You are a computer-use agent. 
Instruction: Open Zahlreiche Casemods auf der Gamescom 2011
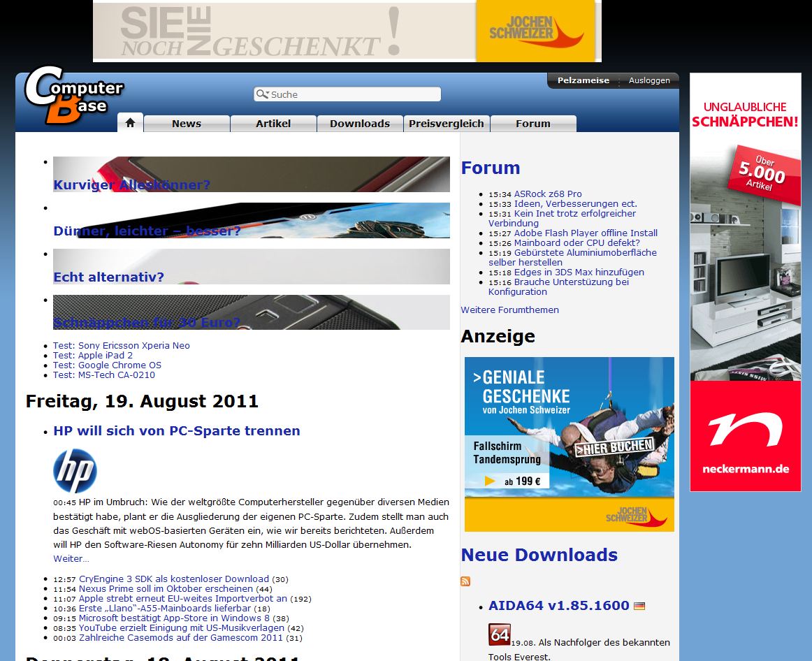pos(181,638)
